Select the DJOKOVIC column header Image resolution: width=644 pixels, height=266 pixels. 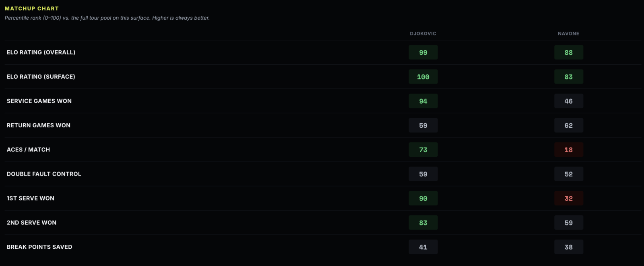tap(423, 34)
